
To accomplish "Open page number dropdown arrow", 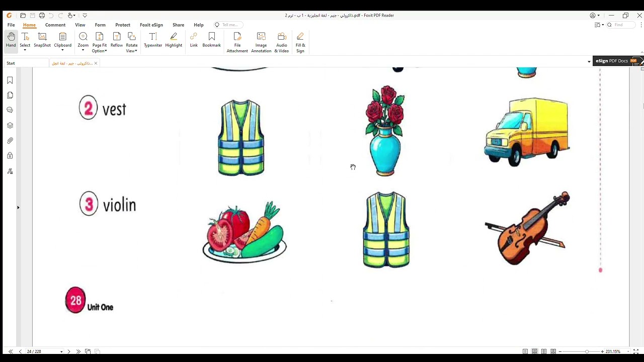I will 61,351.
